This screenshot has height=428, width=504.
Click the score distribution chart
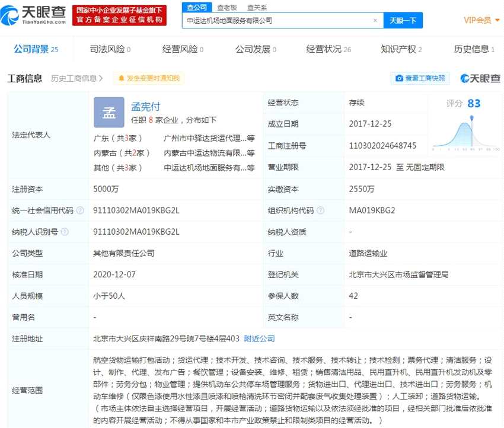tap(465, 133)
